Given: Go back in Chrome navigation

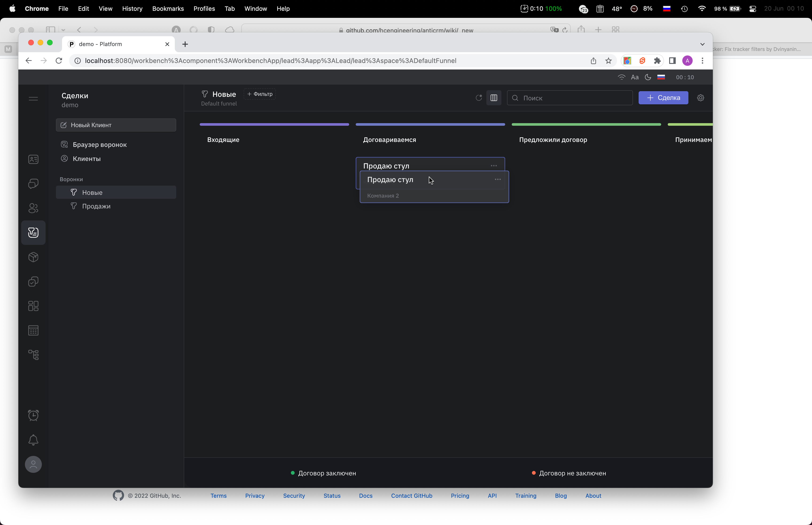Looking at the screenshot, I should [x=29, y=61].
